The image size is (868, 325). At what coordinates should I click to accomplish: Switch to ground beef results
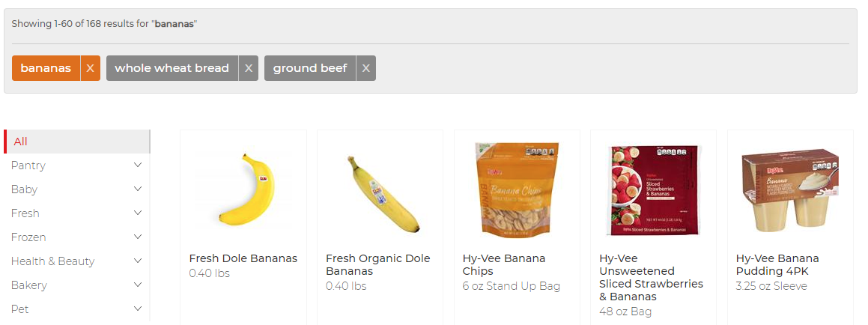pos(310,68)
